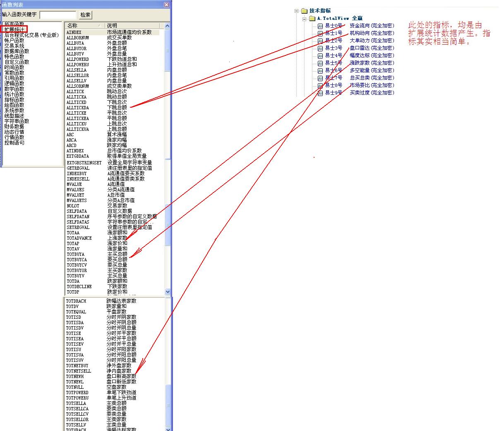Collapse the 技术指标 tree node
The width and height of the screenshot is (504, 431).
coord(297,11)
